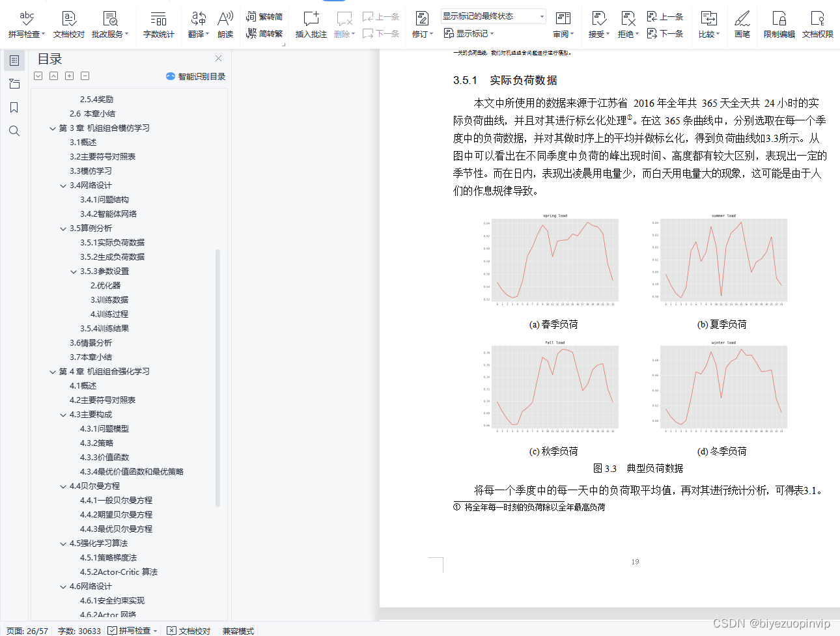The image size is (840, 636).
Task: Collapse the 3.4网络设计 section
Action: 63,186
